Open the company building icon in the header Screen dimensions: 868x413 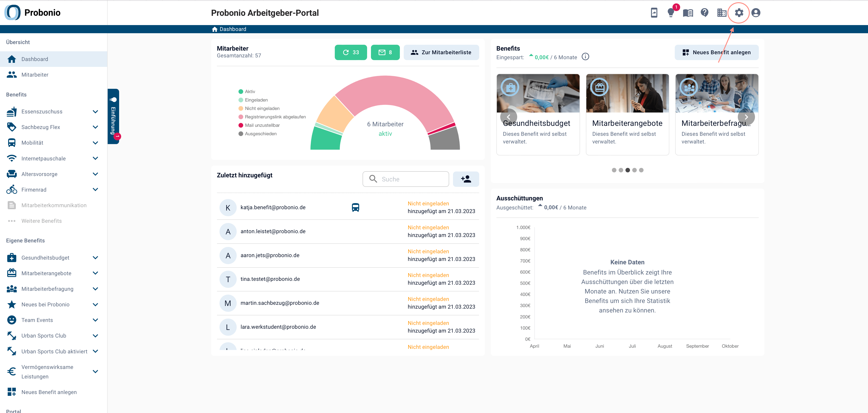click(x=722, y=13)
